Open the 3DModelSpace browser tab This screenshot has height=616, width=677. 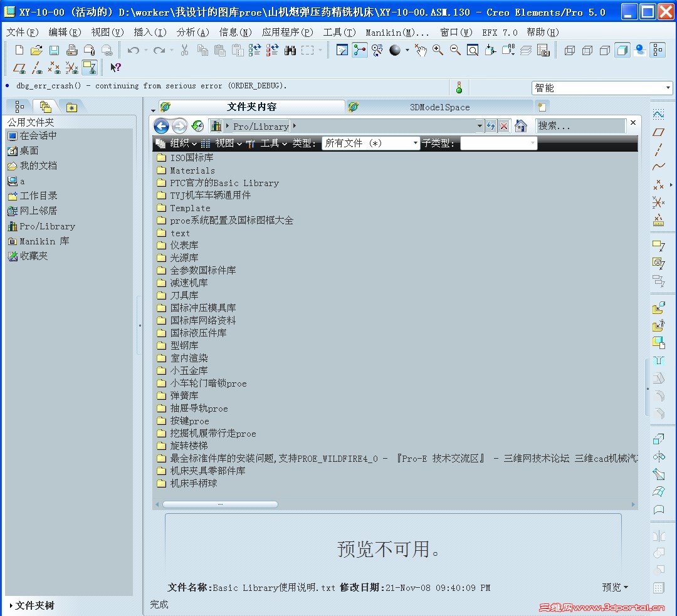click(x=439, y=107)
